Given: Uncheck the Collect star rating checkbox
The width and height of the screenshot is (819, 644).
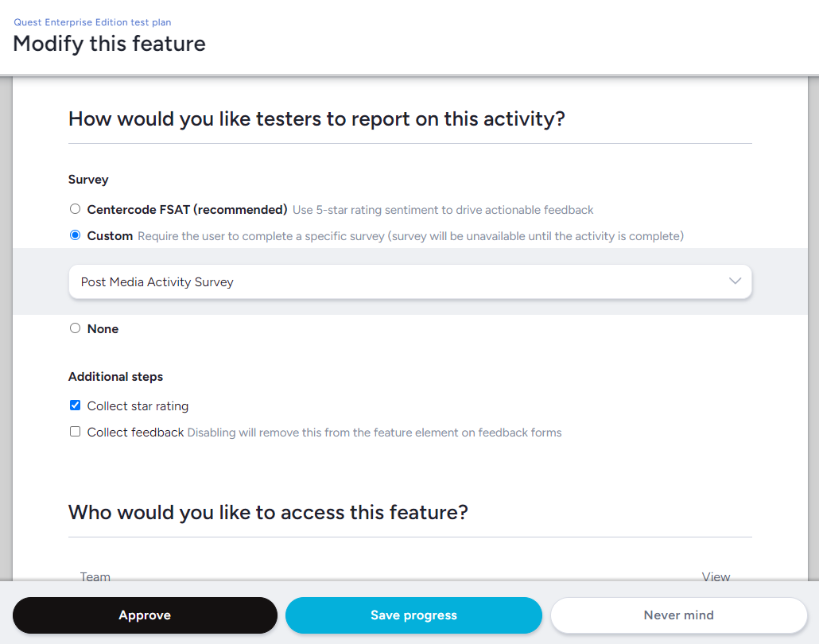Looking at the screenshot, I should [x=75, y=405].
